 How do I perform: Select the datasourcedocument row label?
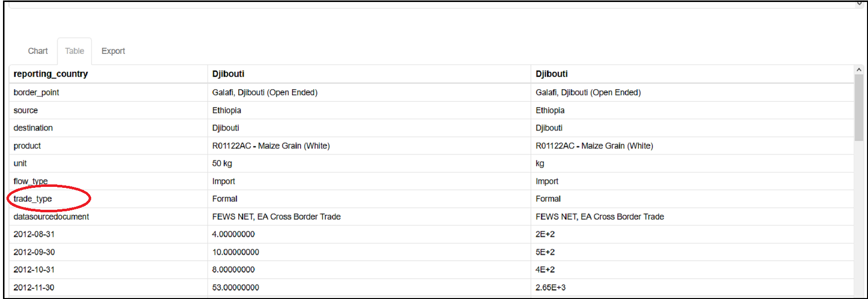coord(51,217)
